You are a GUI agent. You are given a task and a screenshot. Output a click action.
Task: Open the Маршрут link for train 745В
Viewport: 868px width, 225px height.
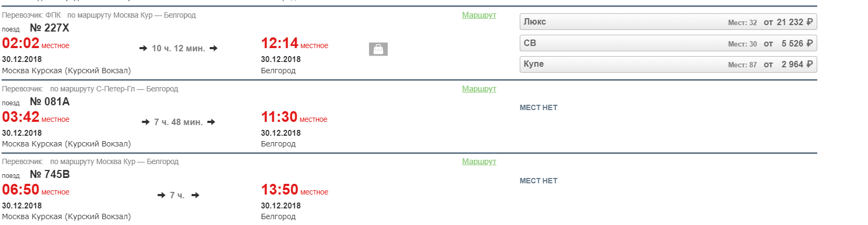pyautogui.click(x=479, y=161)
